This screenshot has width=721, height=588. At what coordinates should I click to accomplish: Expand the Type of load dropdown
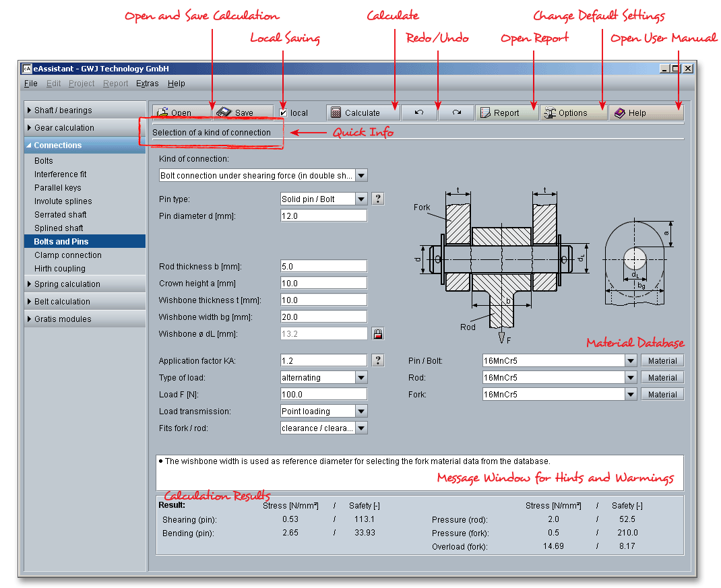pos(361,378)
